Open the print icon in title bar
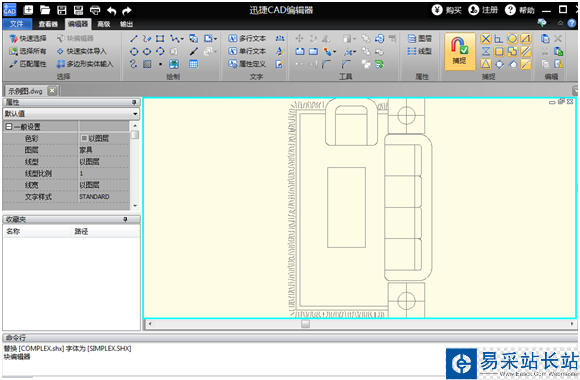 pos(95,10)
